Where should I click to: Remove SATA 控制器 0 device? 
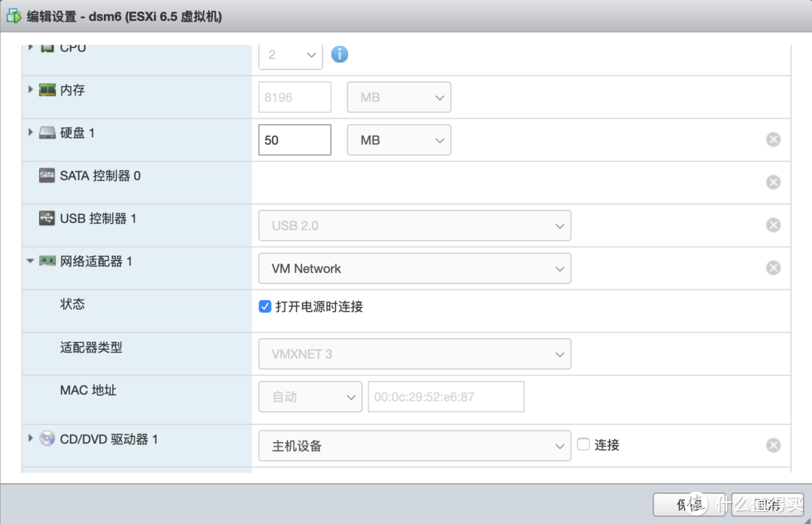pos(773,182)
